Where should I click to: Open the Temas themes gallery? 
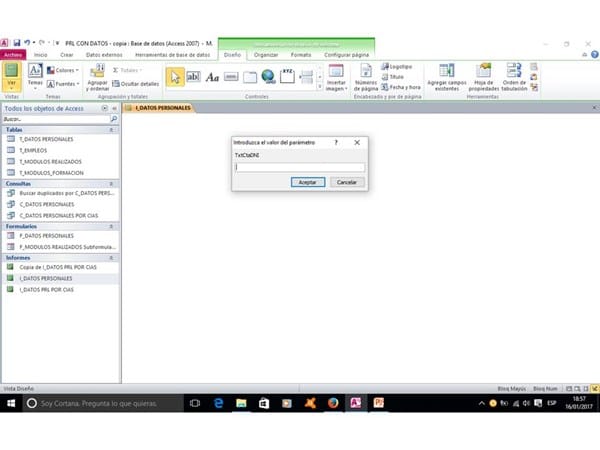point(35,77)
